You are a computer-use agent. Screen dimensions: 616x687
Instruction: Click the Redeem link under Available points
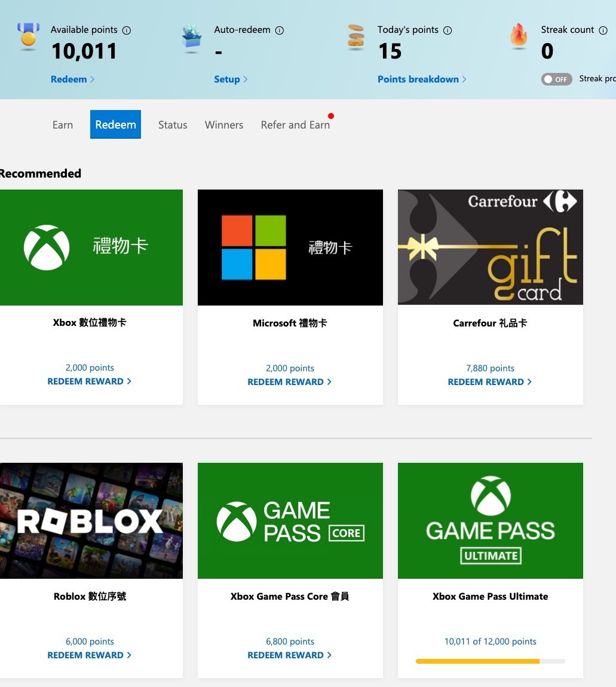click(x=73, y=80)
